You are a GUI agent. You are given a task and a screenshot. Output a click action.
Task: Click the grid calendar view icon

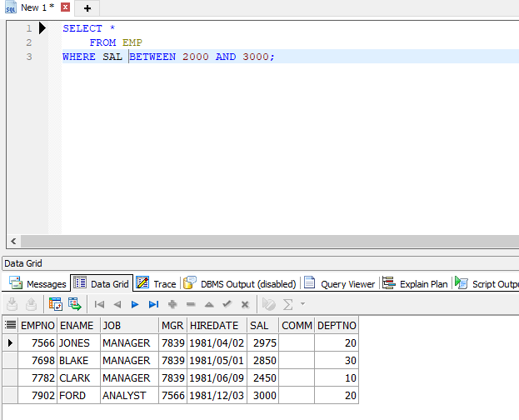click(56, 304)
